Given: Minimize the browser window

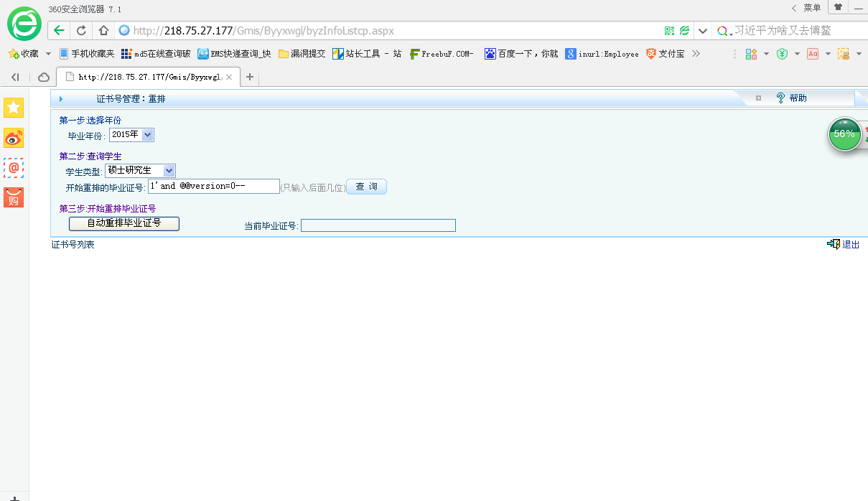Looking at the screenshot, I should pos(858,7).
